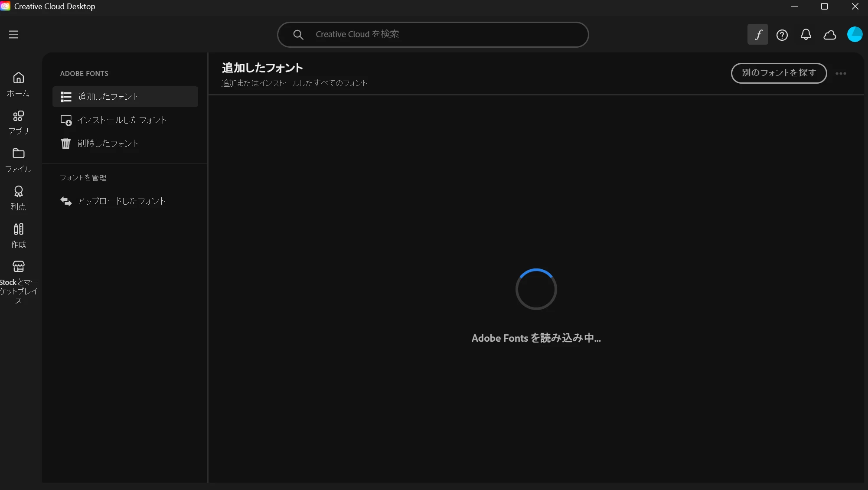Click the search magnifier icon

pos(298,34)
